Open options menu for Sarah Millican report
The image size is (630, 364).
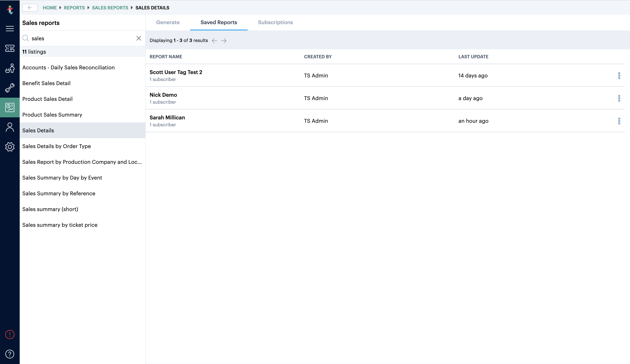(x=619, y=121)
